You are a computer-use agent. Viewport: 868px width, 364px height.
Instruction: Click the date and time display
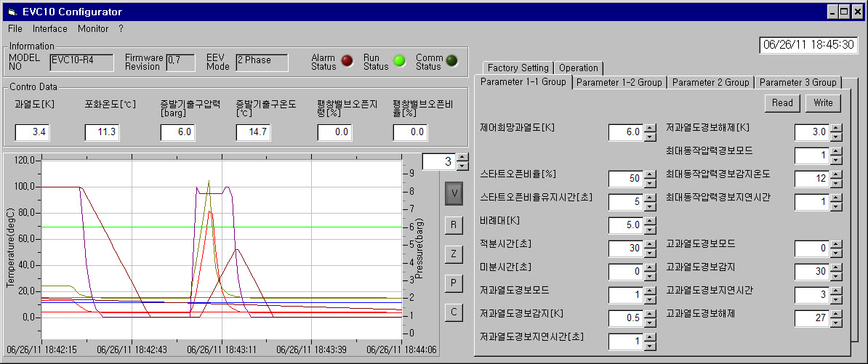808,45
